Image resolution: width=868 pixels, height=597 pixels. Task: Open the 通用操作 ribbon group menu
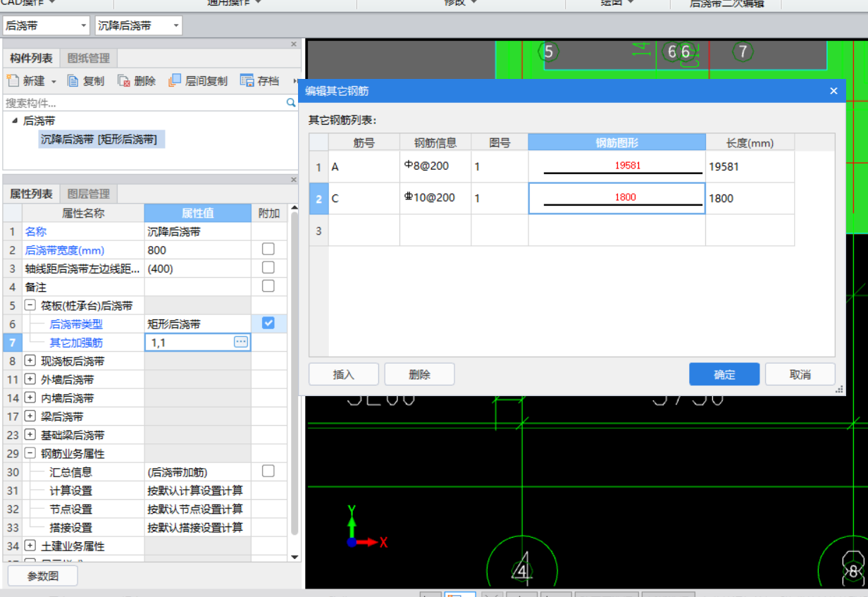pyautogui.click(x=234, y=4)
